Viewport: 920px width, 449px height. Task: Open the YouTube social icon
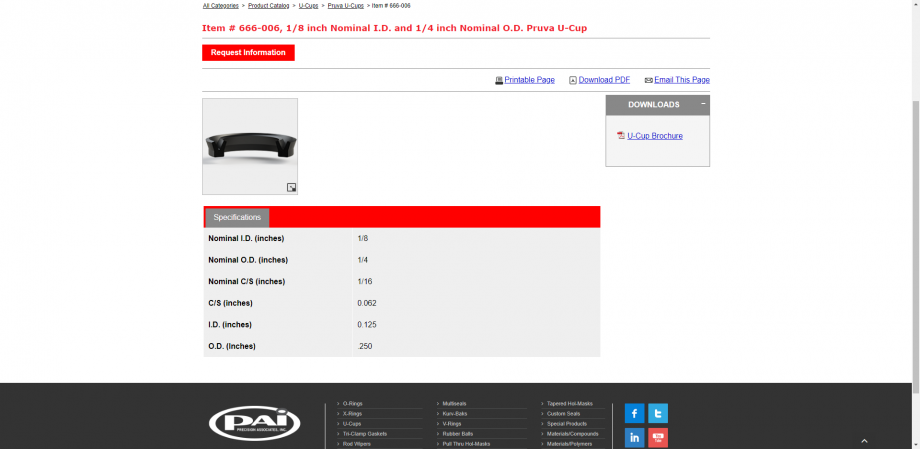click(x=657, y=437)
